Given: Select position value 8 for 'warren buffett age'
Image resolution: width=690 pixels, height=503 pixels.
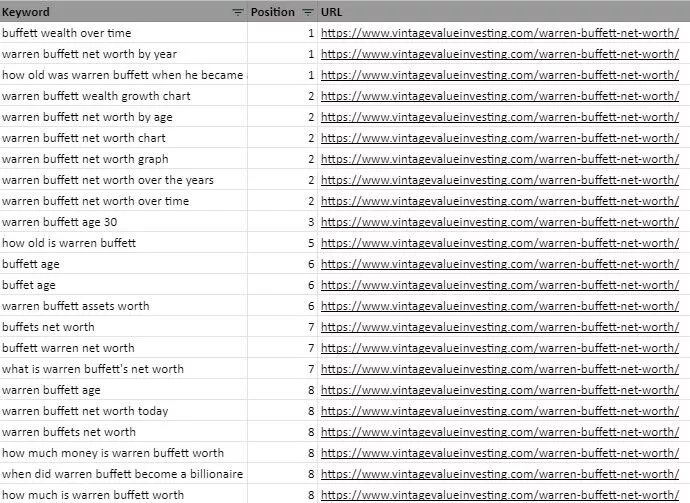Looking at the screenshot, I should pyautogui.click(x=282, y=390).
